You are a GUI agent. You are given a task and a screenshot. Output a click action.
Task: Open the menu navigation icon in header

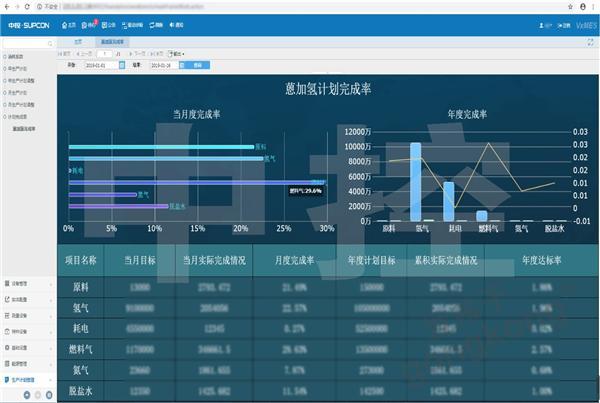[x=125, y=25]
